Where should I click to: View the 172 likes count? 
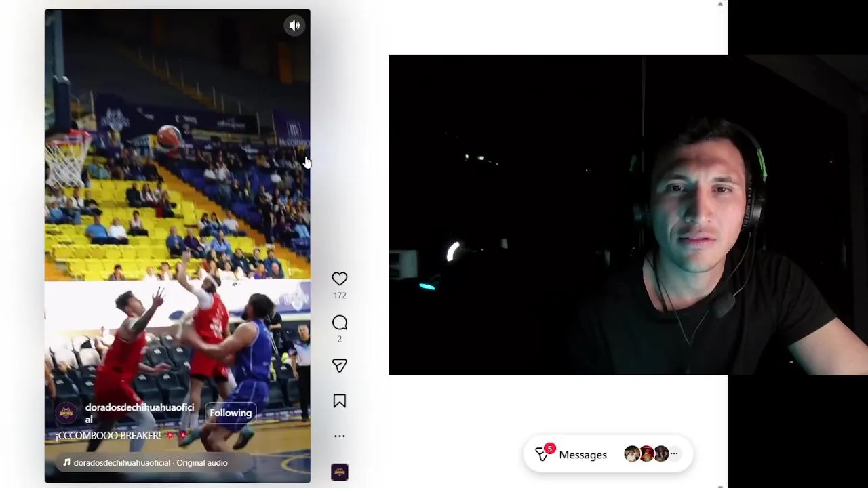pos(340,296)
